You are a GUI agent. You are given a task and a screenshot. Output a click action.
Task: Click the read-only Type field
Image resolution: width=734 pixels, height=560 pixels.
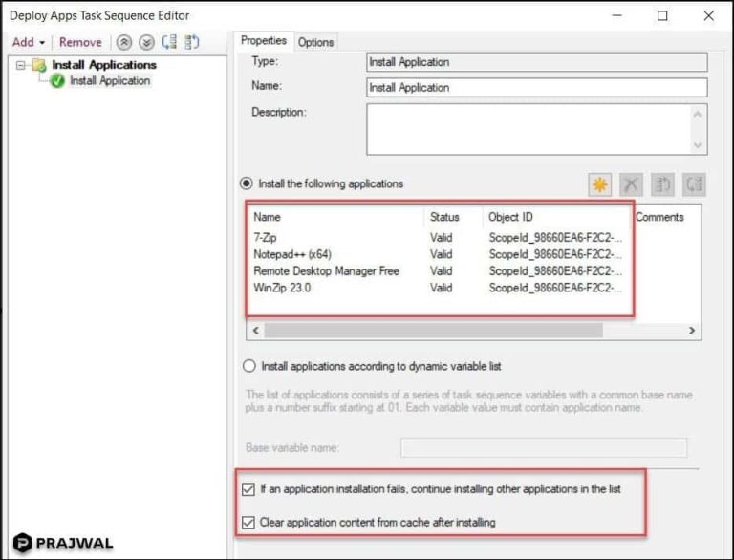click(537, 62)
